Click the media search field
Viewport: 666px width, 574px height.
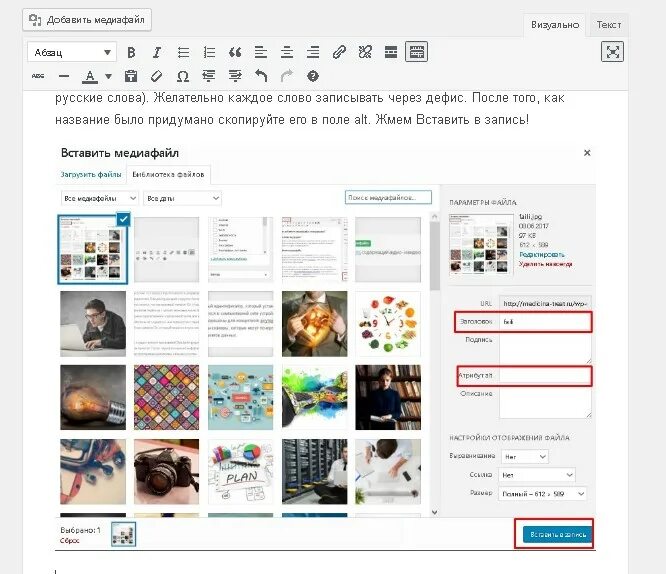tap(388, 197)
